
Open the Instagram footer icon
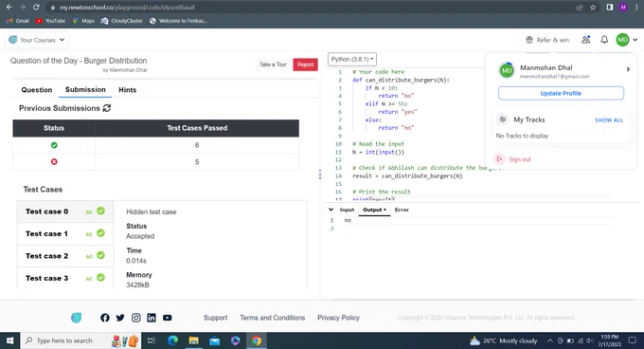pyautogui.click(x=136, y=318)
